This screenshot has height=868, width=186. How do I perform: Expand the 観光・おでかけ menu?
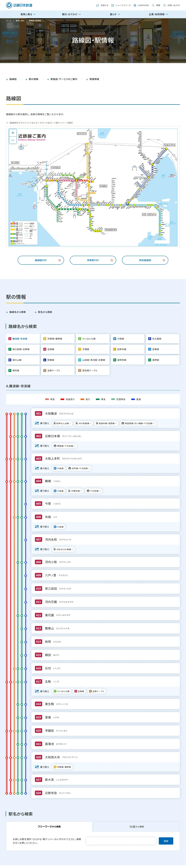point(71,14)
